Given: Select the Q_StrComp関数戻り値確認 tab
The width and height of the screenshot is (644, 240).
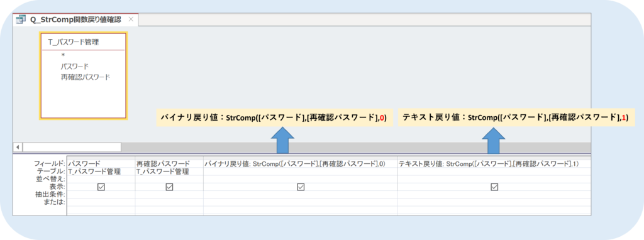Looking at the screenshot, I should coord(75,19).
